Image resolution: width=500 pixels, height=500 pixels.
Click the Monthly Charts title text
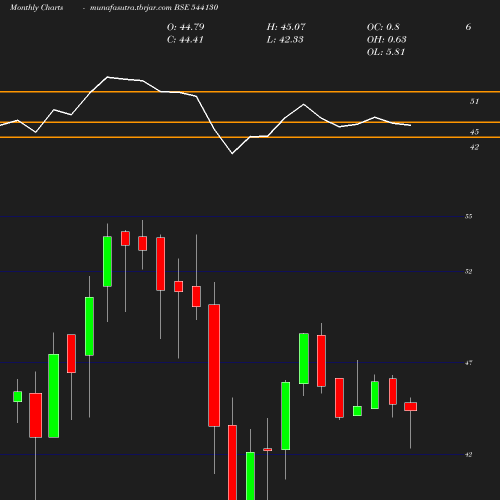click(x=37, y=8)
